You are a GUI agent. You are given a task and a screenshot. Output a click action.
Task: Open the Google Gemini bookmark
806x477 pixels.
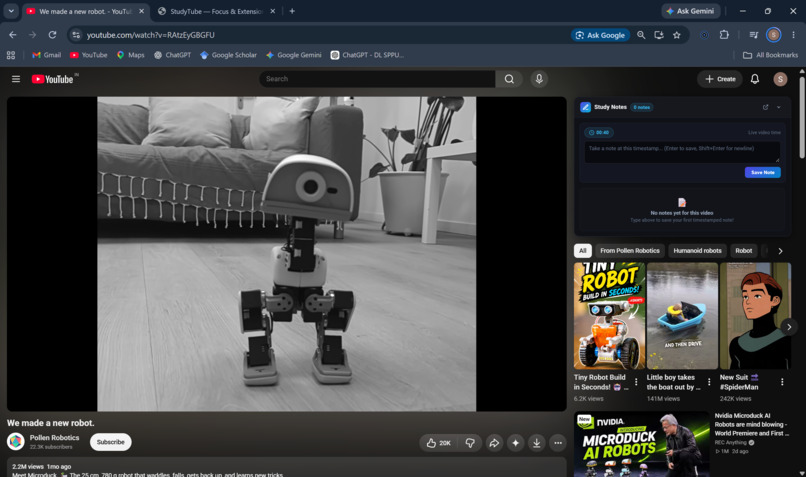point(294,55)
